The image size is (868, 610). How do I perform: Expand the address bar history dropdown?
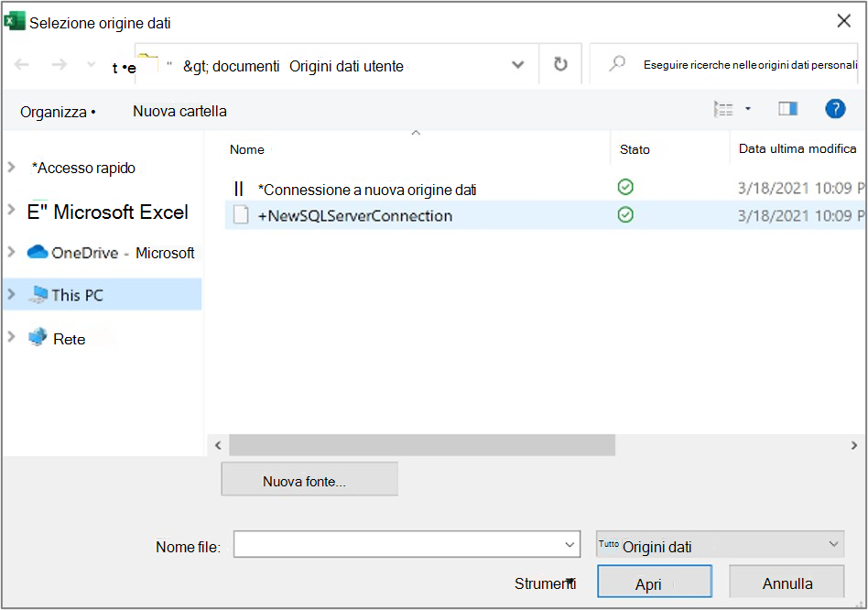(x=517, y=65)
